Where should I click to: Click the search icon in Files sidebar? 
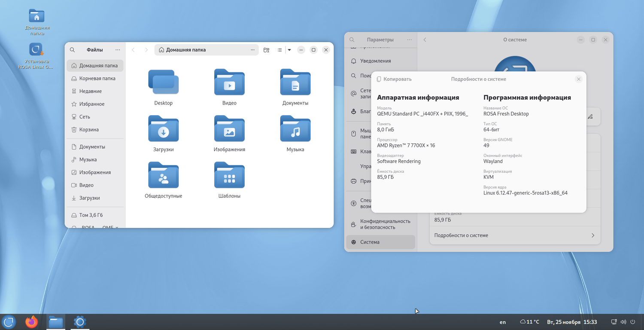click(x=72, y=50)
